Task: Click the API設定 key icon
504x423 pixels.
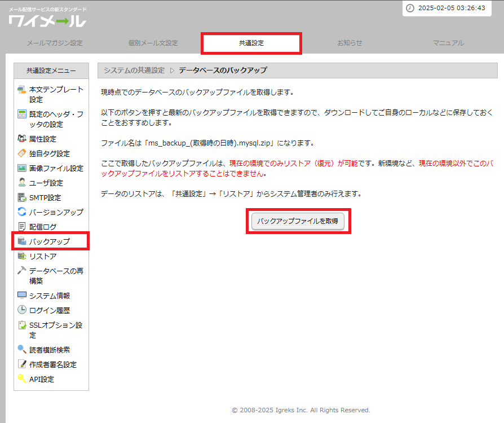Action: coord(21,378)
